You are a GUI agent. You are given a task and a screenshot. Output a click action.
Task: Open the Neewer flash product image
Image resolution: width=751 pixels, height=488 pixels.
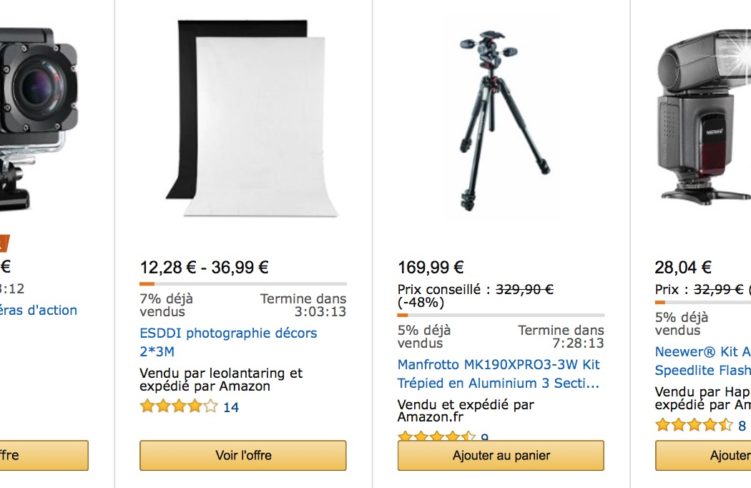pos(704,117)
